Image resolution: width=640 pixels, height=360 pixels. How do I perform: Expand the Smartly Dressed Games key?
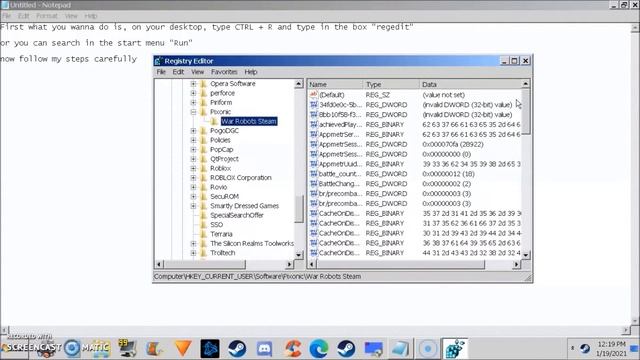click(193, 206)
